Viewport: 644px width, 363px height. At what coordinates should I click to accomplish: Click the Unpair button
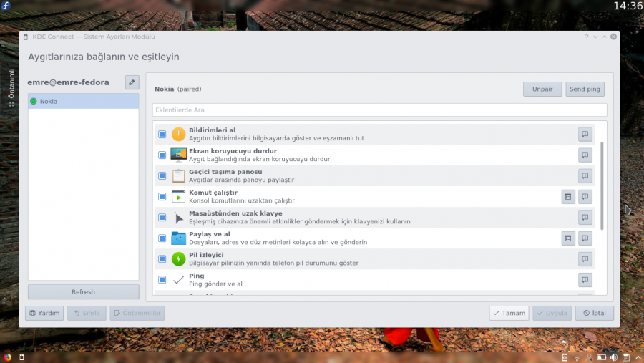pyautogui.click(x=542, y=89)
